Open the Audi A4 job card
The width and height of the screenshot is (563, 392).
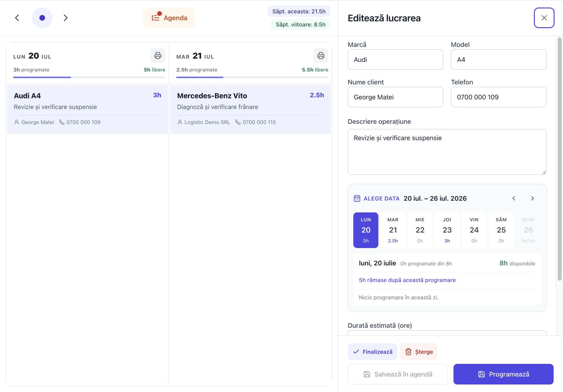(87, 109)
